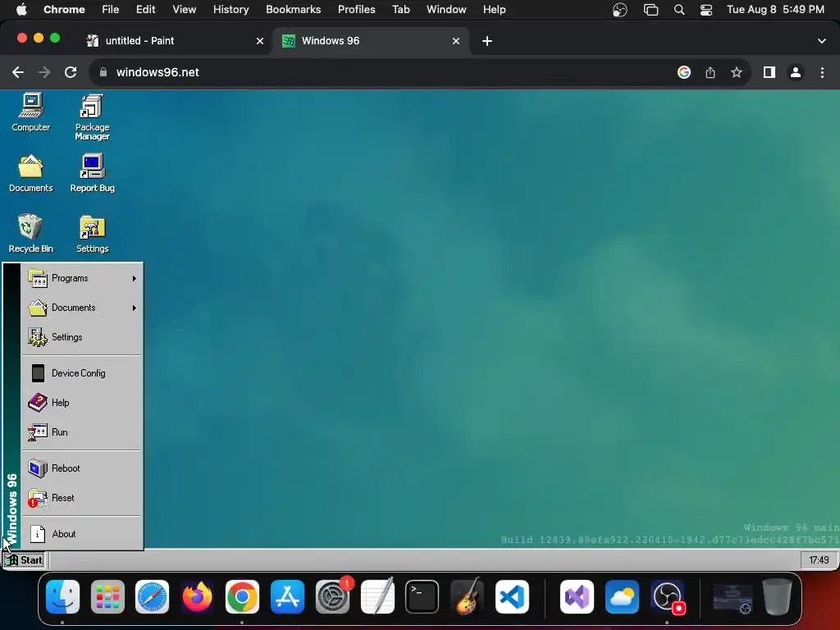Switch to the Windows 96 tab
Screen dimensions: 840x630
[371, 41]
